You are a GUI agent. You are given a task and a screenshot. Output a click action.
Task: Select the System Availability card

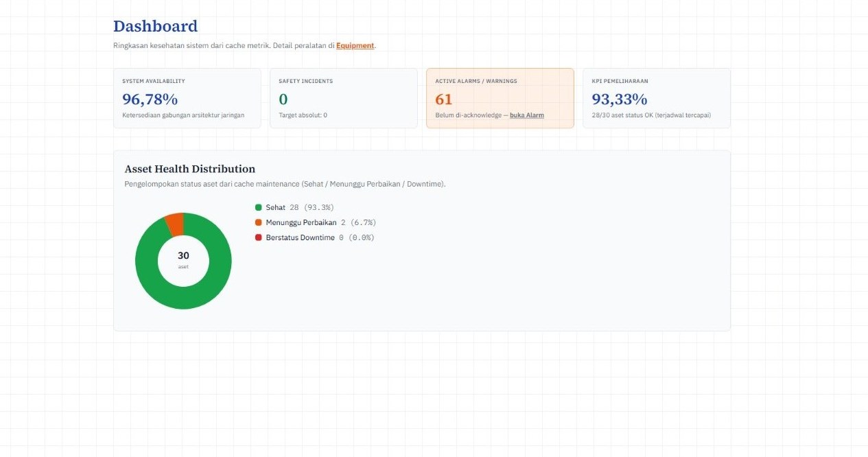[x=187, y=98]
